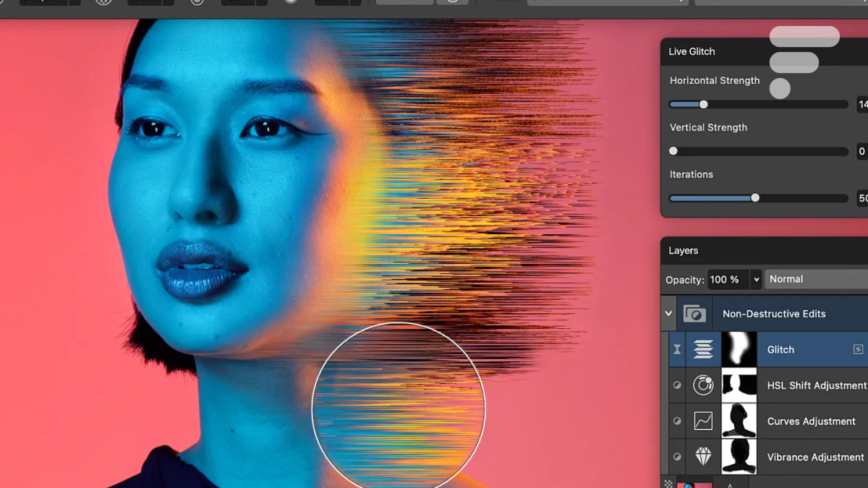This screenshot has width=868, height=488.
Task: Click the Horizontal Strength slider handle
Action: coord(703,105)
